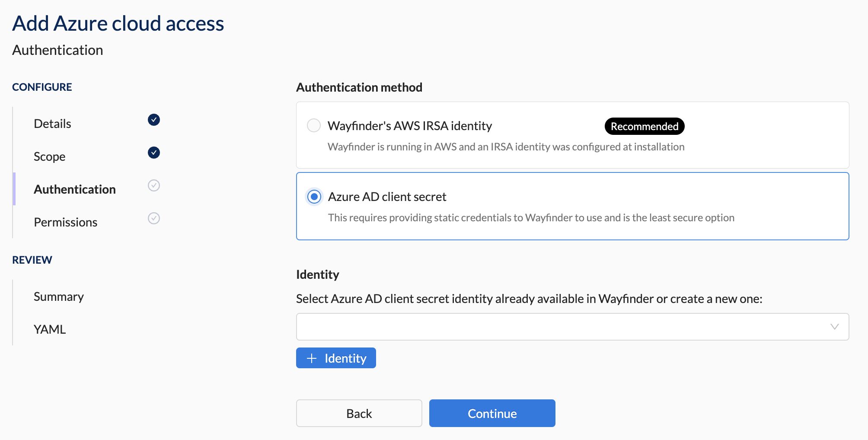Click the CONFIGURE section heading
868x440 pixels.
click(42, 87)
